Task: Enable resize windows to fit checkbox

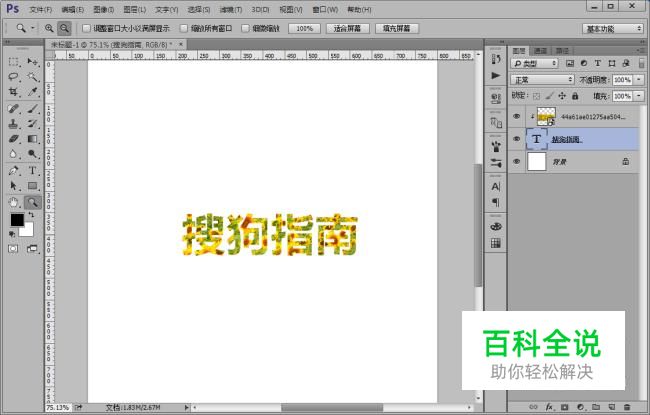Action: [86, 28]
